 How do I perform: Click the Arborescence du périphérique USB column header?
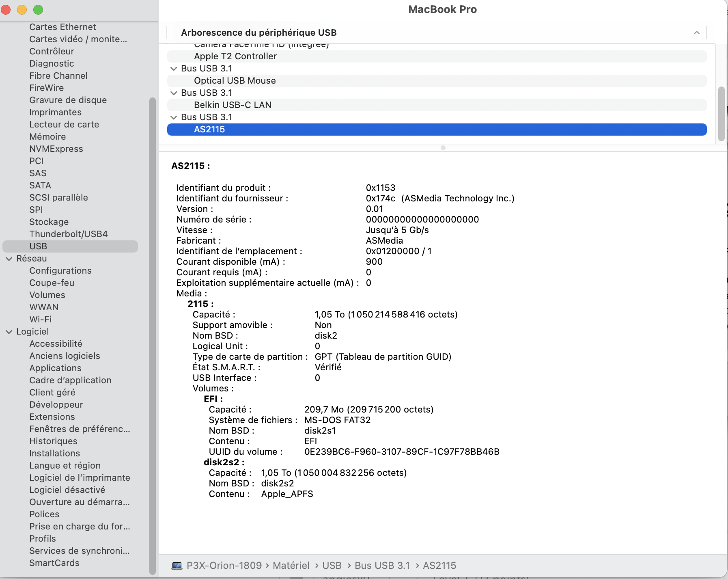pyautogui.click(x=437, y=32)
